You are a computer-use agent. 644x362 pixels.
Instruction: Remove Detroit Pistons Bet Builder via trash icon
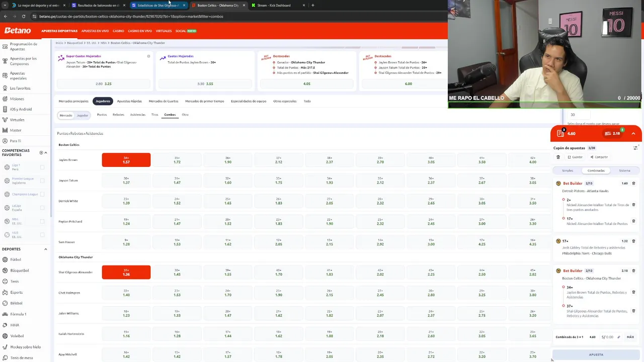tap(633, 184)
